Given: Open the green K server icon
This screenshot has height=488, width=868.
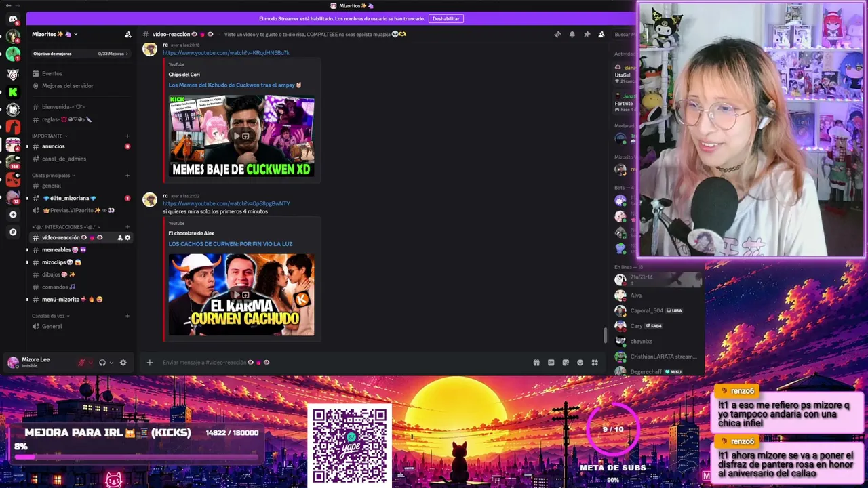Looking at the screenshot, I should click(x=13, y=91).
